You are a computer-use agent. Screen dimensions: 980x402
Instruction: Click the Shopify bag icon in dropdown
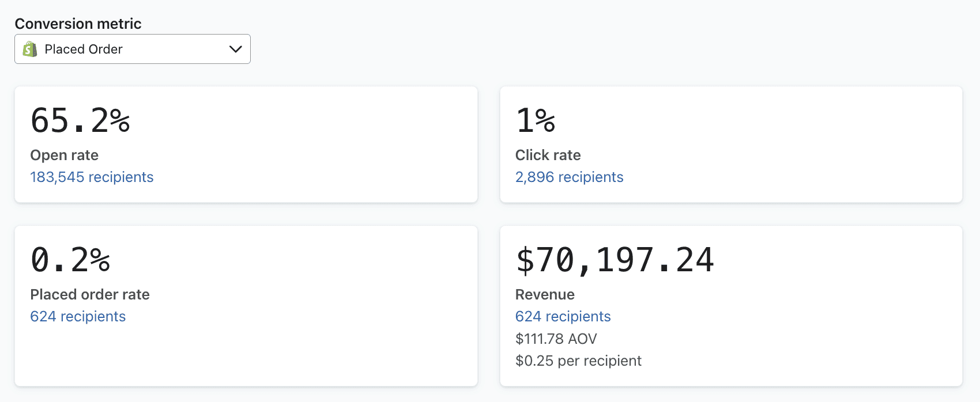(30, 49)
